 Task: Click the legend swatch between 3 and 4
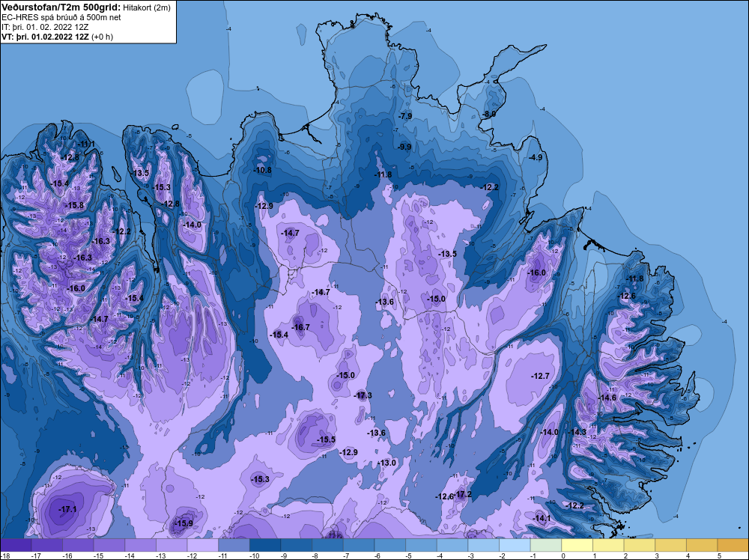(670, 545)
